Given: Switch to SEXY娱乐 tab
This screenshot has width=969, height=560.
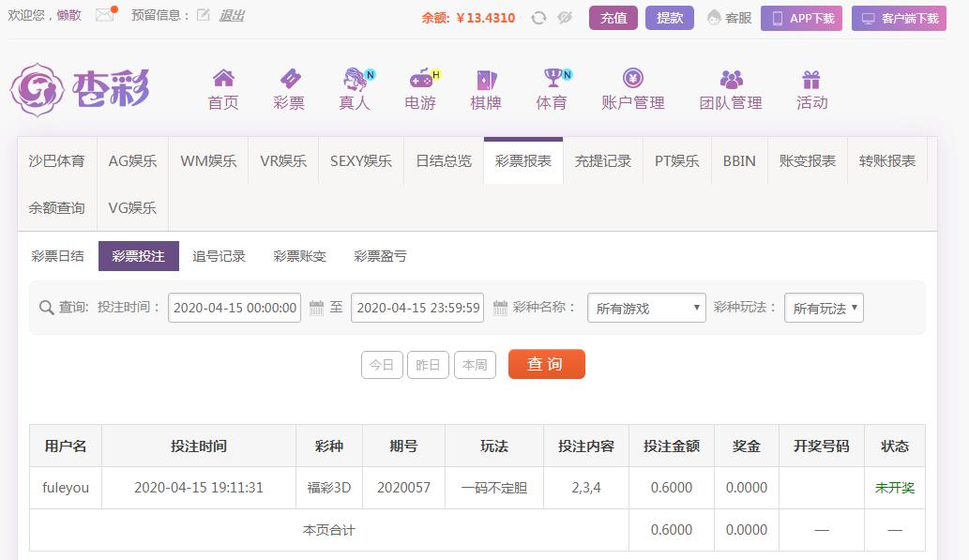Looking at the screenshot, I should tap(361, 160).
